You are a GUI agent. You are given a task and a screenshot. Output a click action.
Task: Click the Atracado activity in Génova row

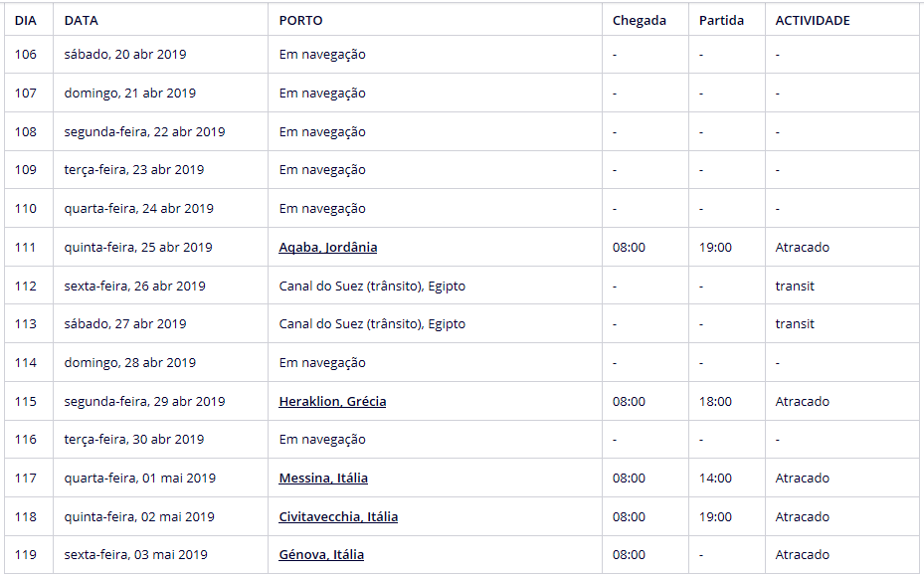[802, 555]
